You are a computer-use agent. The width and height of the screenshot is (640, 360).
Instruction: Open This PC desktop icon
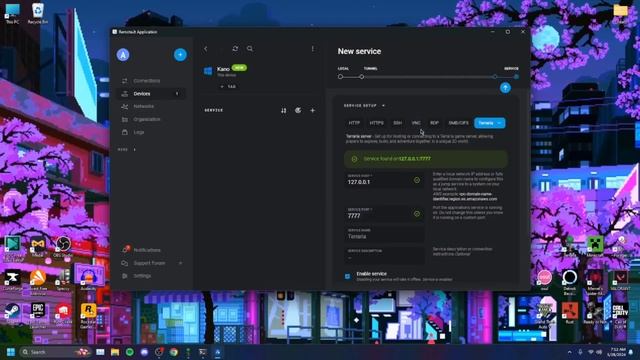[x=12, y=13]
